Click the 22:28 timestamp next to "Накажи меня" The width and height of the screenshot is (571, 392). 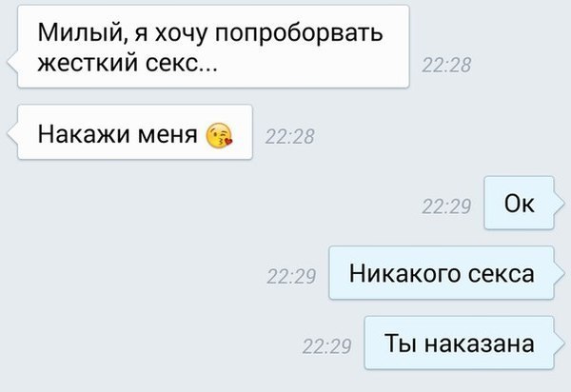(x=289, y=137)
